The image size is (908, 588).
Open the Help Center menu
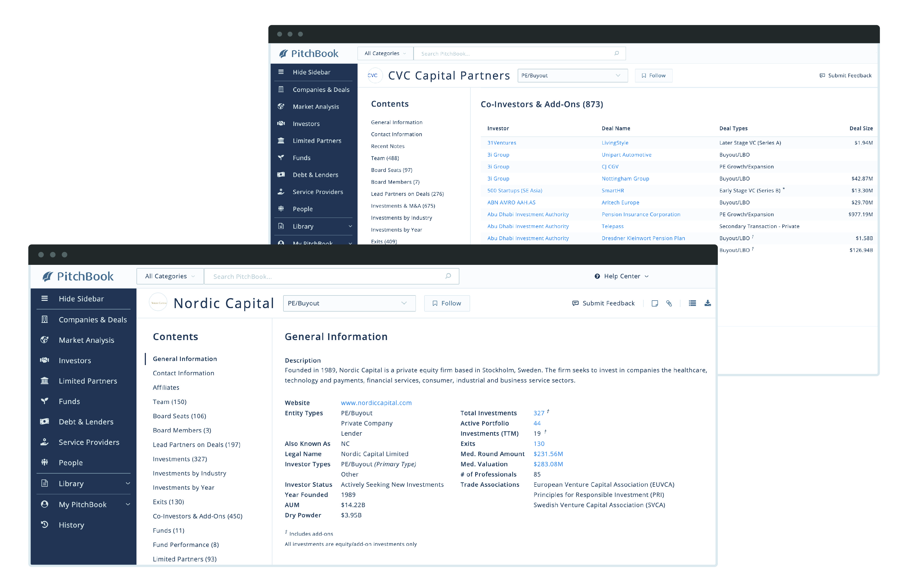click(x=621, y=276)
